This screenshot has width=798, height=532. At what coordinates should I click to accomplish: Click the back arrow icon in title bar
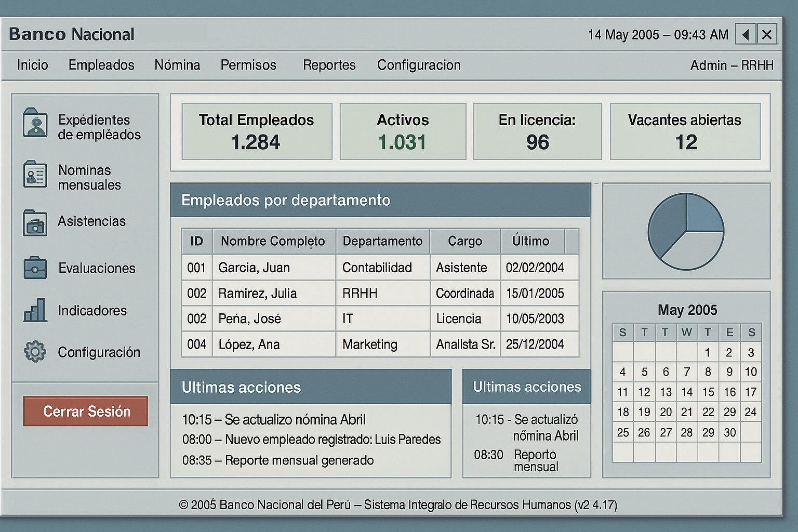pyautogui.click(x=746, y=35)
